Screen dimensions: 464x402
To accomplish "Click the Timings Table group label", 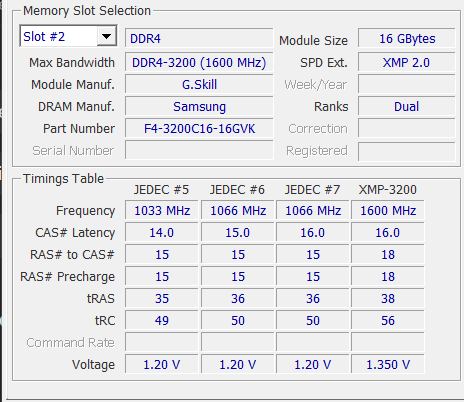I will pos(63,179).
